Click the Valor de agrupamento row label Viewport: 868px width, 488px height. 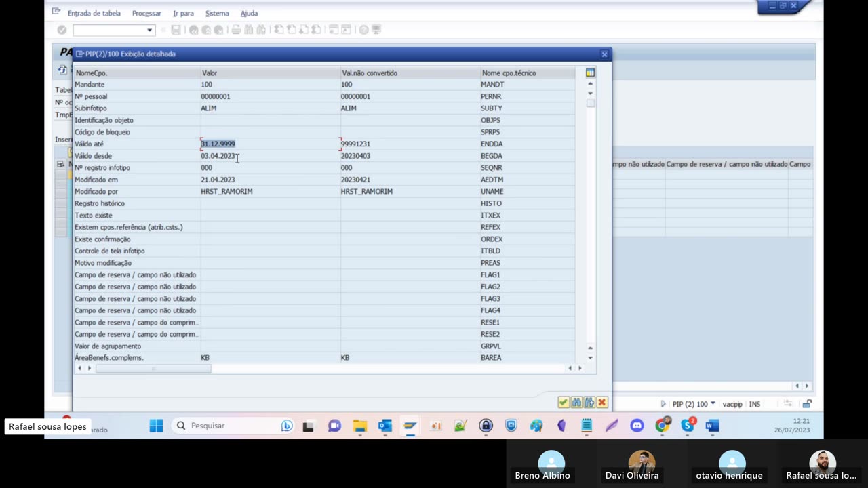[x=108, y=346]
